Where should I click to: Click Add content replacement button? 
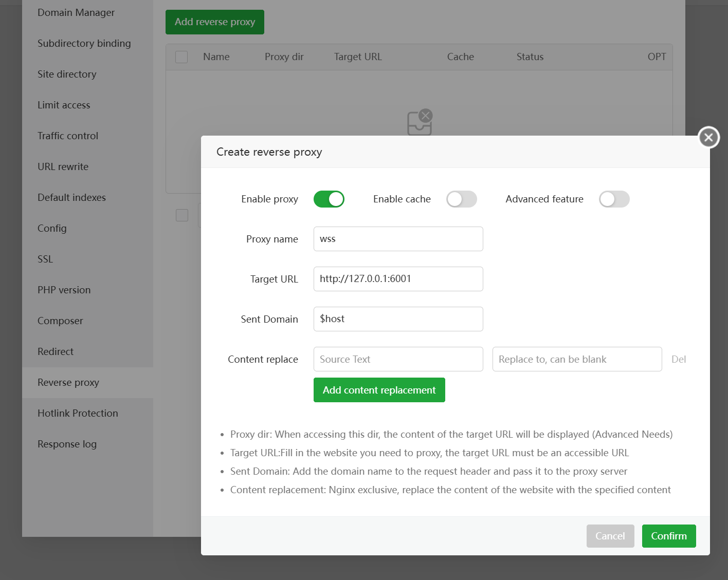click(379, 390)
